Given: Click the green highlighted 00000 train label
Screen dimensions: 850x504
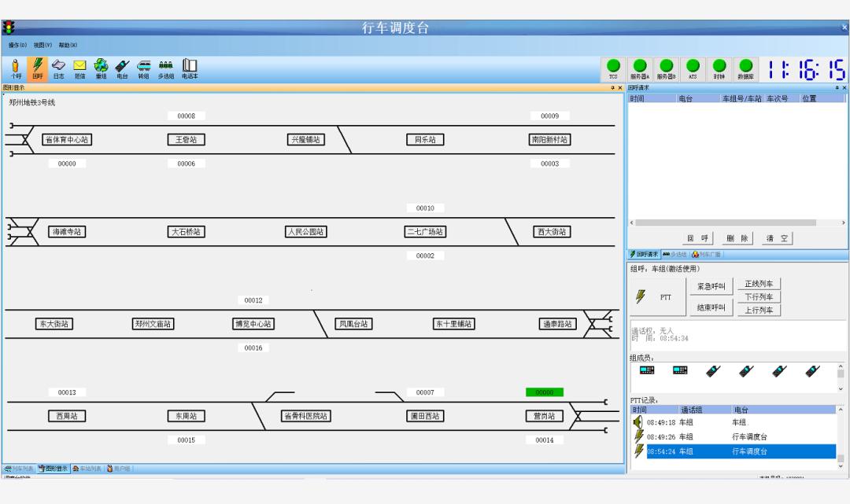Looking at the screenshot, I should pos(545,392).
